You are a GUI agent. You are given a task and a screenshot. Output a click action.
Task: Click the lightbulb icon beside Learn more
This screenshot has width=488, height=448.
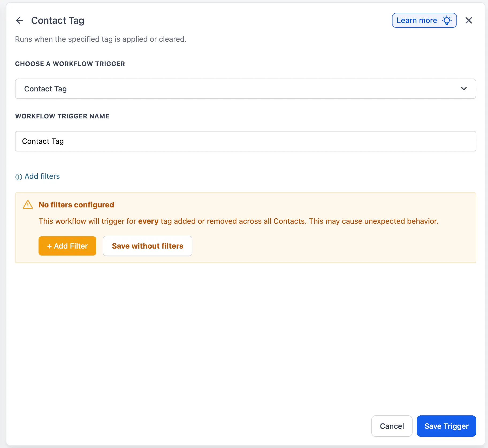click(447, 20)
